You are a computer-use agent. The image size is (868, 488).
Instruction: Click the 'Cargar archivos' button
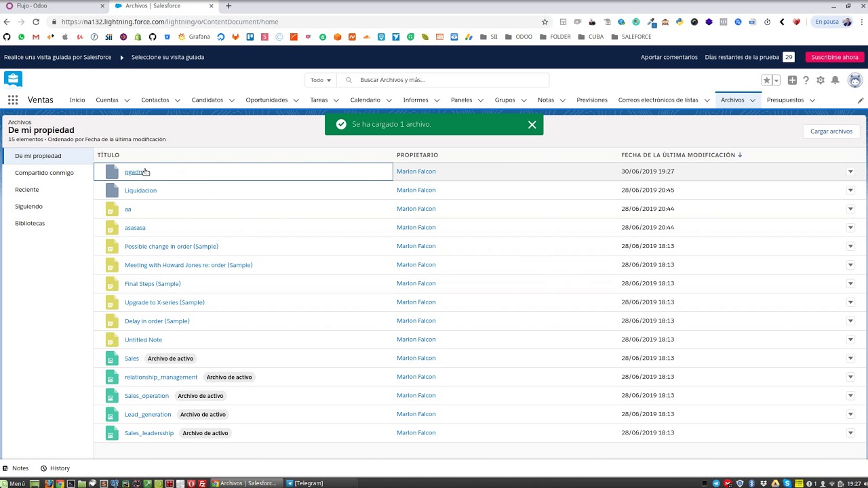(831, 131)
